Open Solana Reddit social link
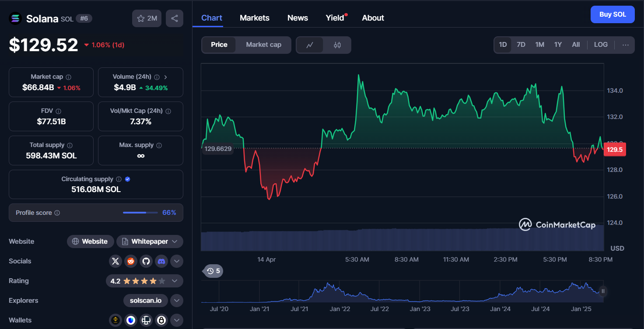The height and width of the screenshot is (329, 644). (x=131, y=261)
